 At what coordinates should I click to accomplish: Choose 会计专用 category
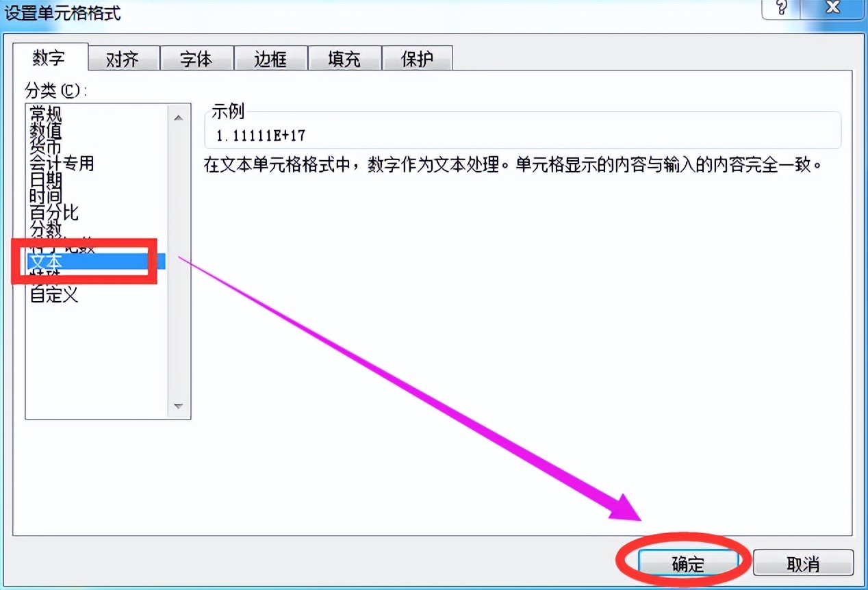[x=62, y=163]
